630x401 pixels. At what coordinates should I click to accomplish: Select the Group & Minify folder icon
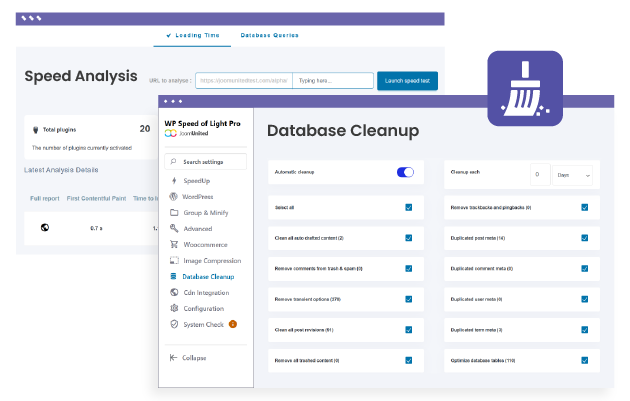(x=174, y=213)
